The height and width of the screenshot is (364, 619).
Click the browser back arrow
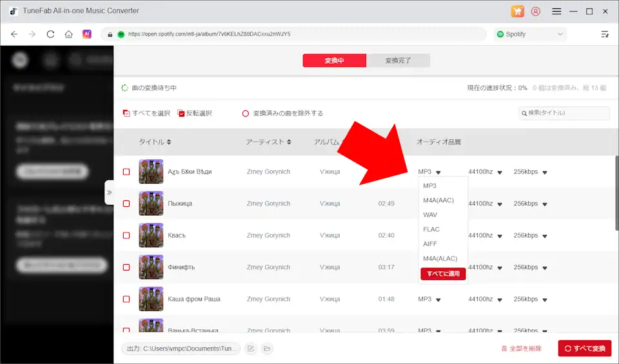tap(14, 34)
